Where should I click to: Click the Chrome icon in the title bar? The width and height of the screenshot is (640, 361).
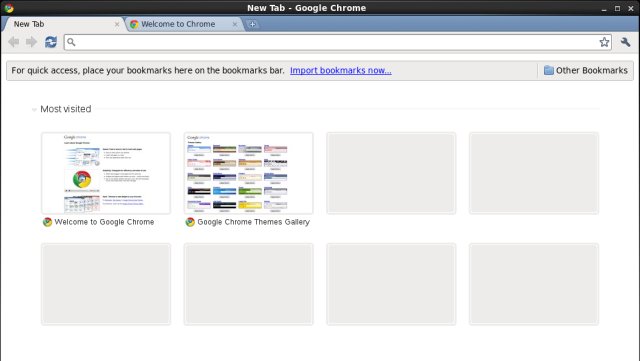(x=9, y=8)
